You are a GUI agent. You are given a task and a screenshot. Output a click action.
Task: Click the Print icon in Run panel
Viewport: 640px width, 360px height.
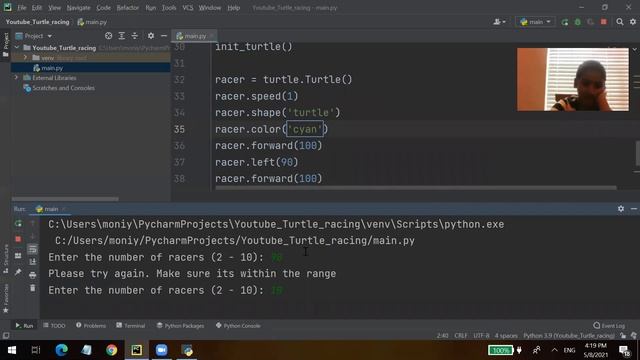coord(33,275)
